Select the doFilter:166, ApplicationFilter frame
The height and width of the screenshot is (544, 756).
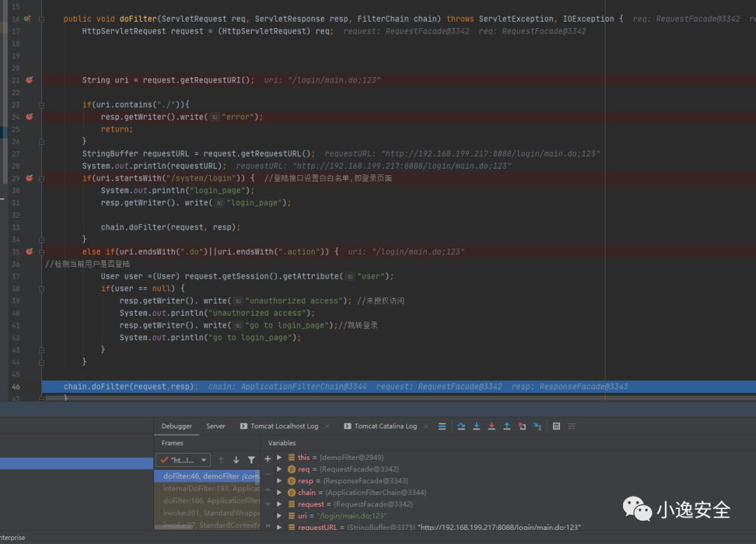tap(207, 501)
